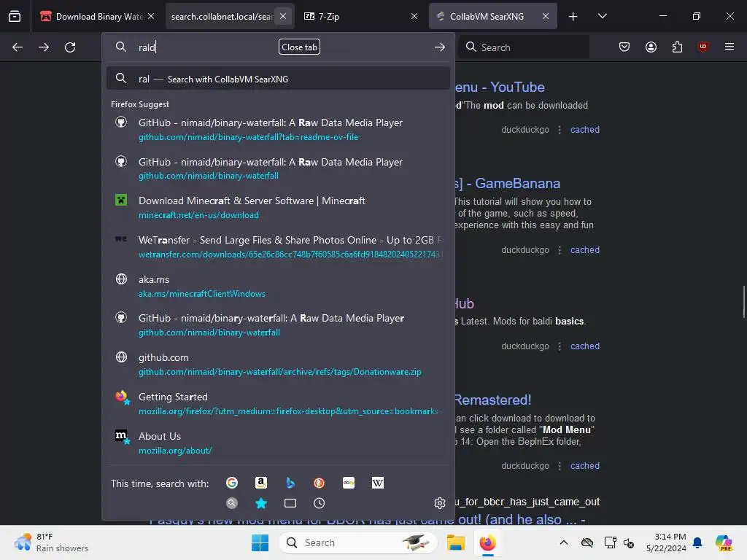Click muted volume icon in tray

pyautogui.click(x=629, y=542)
